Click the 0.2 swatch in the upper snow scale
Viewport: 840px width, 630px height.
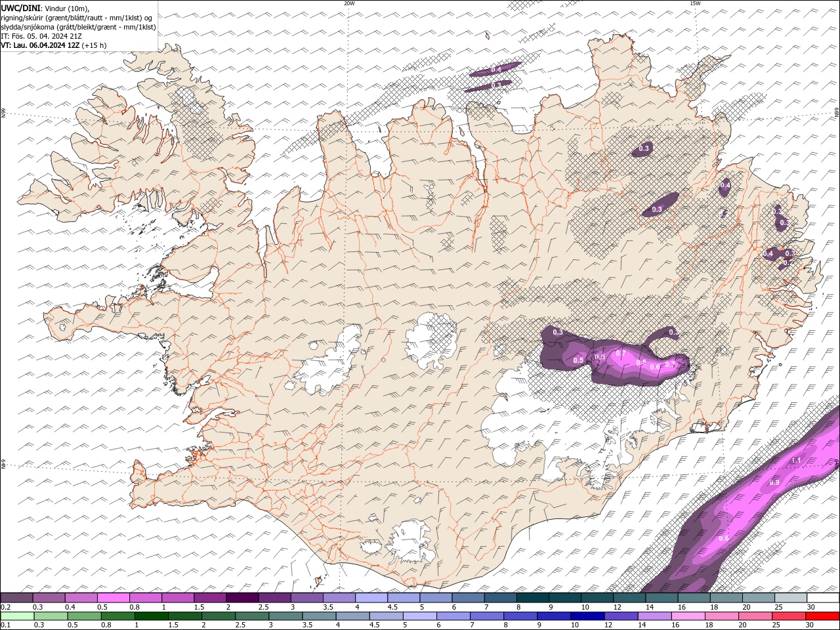(16, 598)
